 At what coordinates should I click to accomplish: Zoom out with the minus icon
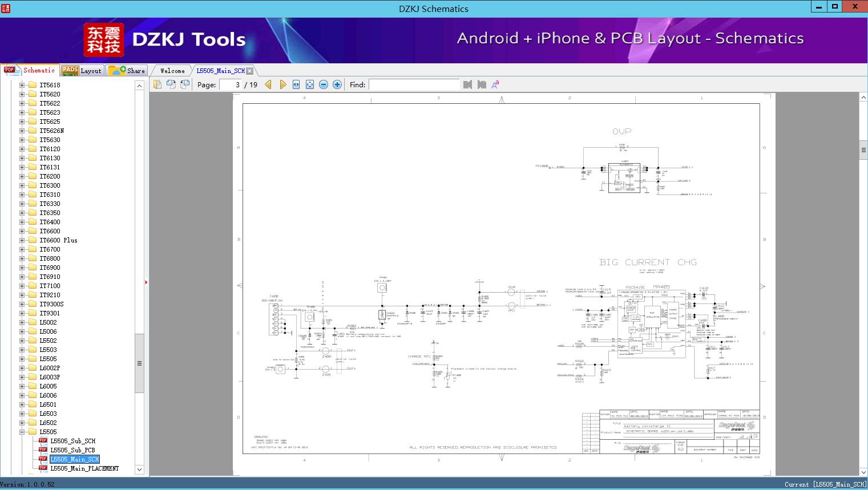pos(324,84)
